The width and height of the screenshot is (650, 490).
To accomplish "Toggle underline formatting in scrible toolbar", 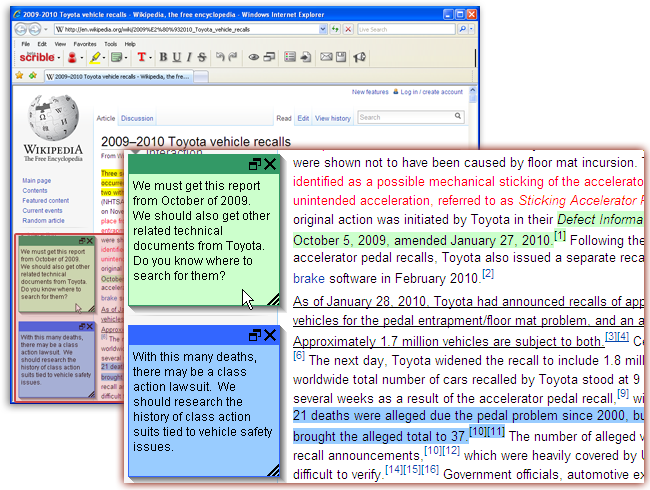I will point(177,57).
